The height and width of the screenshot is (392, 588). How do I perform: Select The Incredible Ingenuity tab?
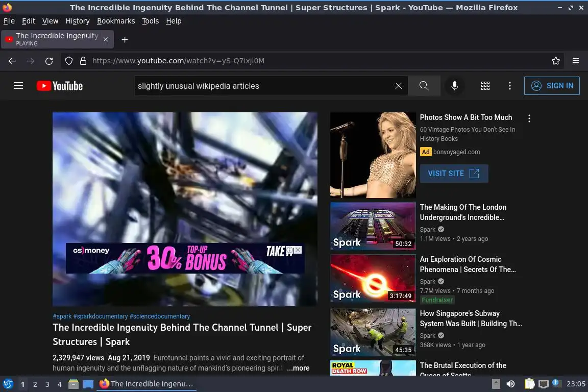click(57, 39)
